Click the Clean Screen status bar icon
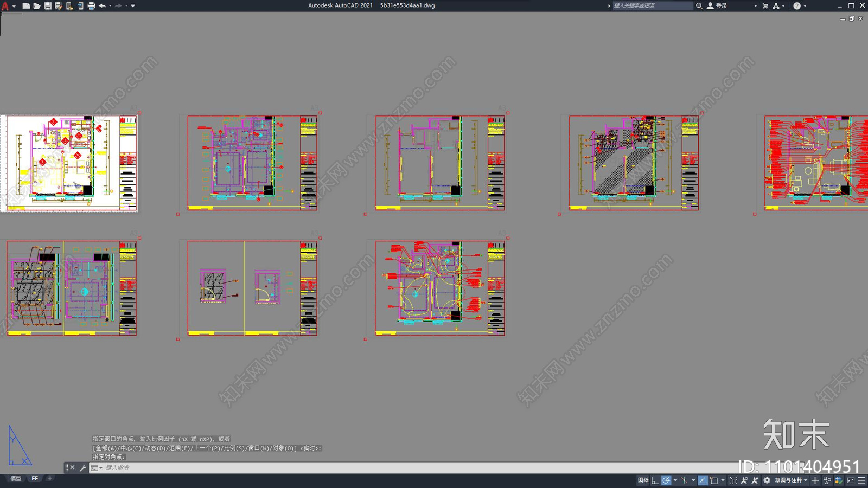The image size is (868, 488). pos(851,480)
